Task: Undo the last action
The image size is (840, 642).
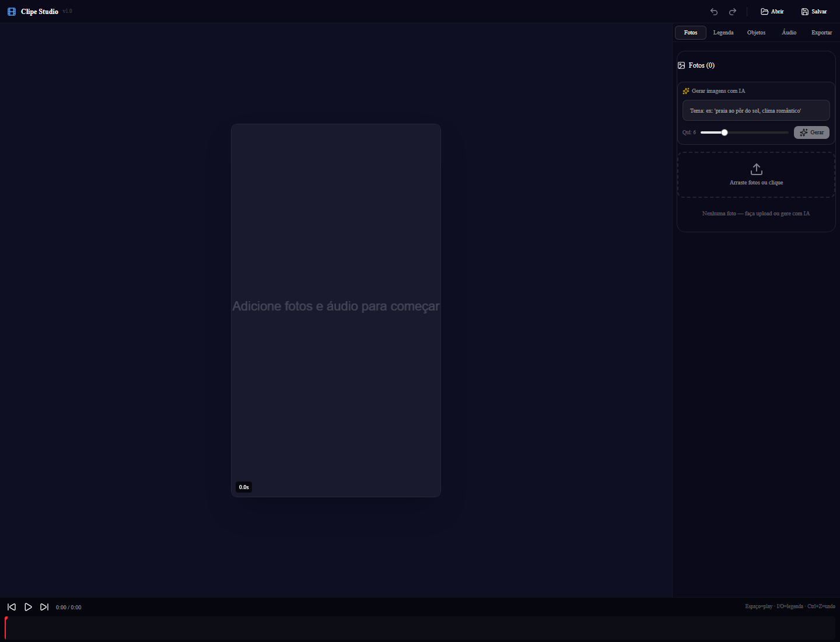Action: (x=714, y=12)
